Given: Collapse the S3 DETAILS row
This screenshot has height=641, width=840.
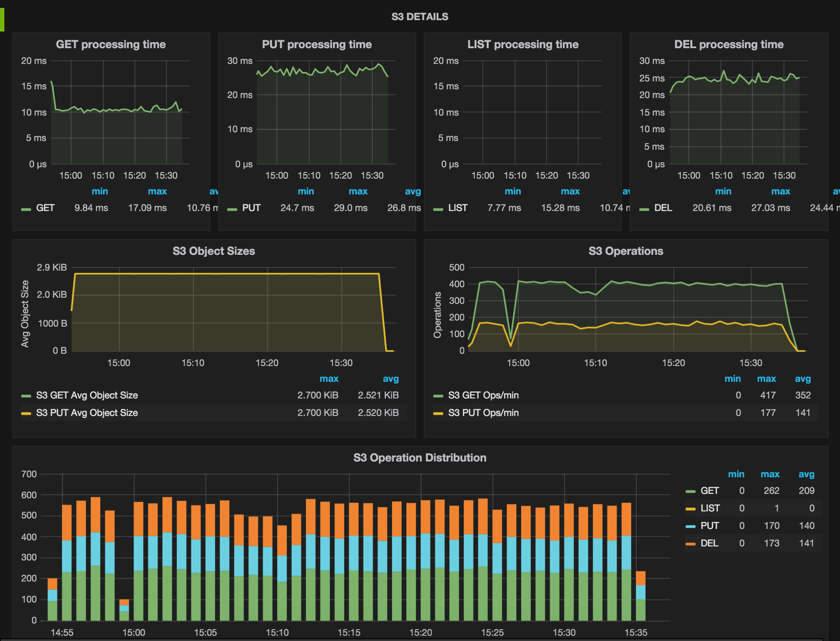Looking at the screenshot, I should 420,17.
